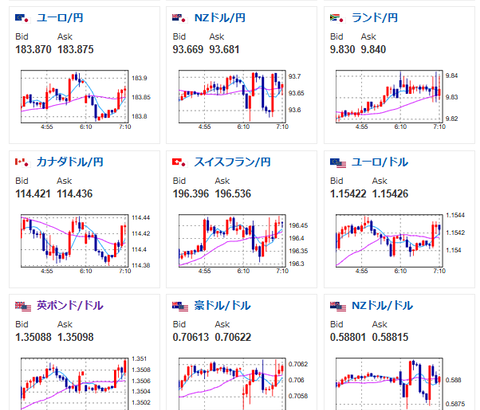Click the Canadian dollar/Yen flag icon
480x410 pixels.
tap(23, 162)
